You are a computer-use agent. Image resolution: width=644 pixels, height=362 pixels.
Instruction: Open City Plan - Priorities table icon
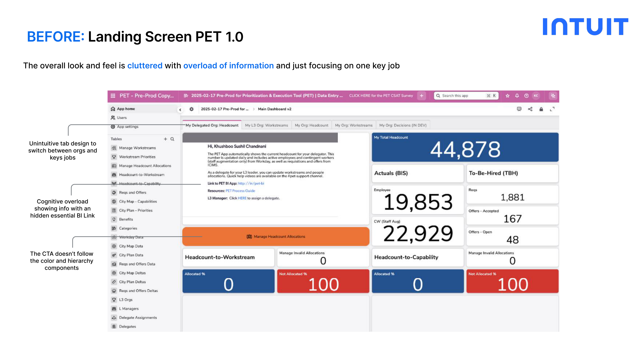(114, 210)
